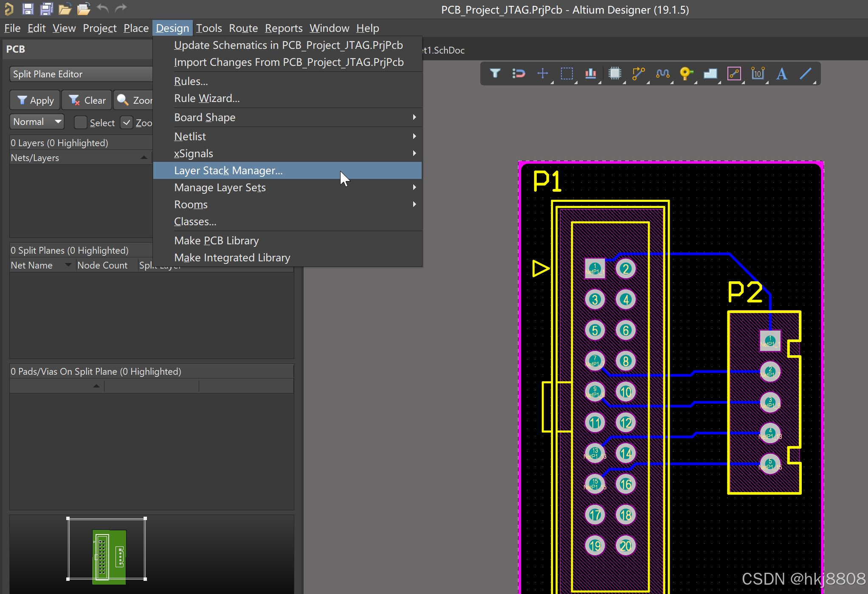The height and width of the screenshot is (594, 868).
Task: Click the selection filter funnel icon
Action: tap(495, 74)
